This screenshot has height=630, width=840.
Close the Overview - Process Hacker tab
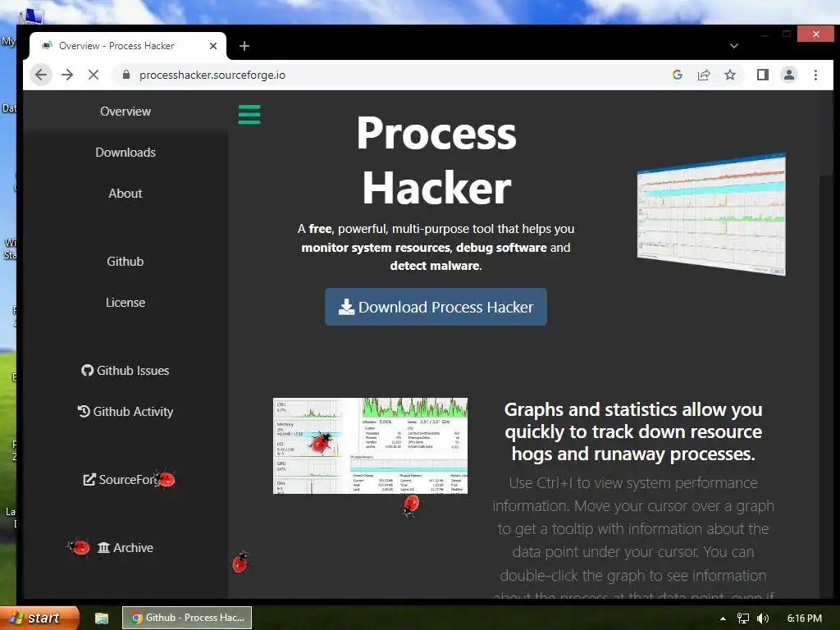(213, 46)
